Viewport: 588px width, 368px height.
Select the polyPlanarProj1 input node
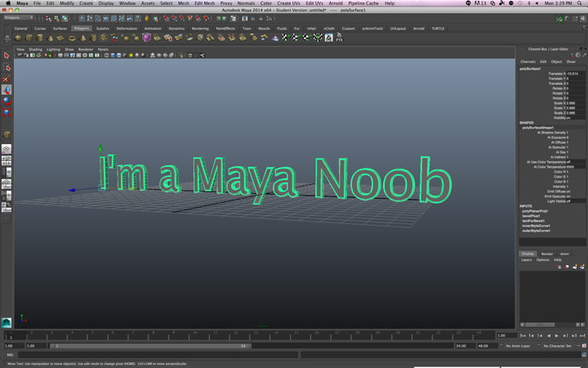coord(535,211)
